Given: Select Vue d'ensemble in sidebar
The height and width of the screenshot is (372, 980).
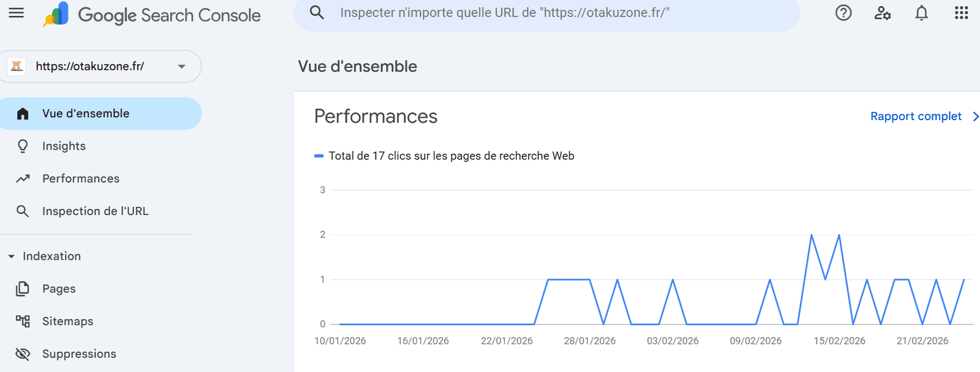Looking at the screenshot, I should [x=86, y=113].
